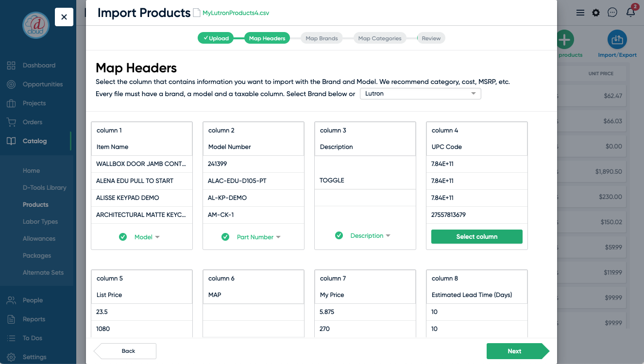Open the chat messages icon

click(x=612, y=13)
